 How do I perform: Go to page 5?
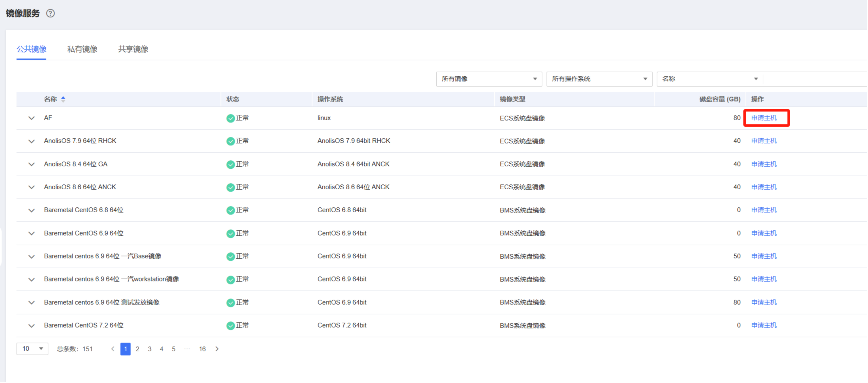tap(174, 349)
